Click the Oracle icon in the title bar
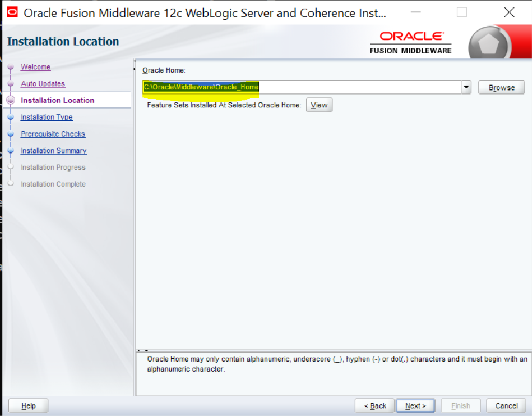The image size is (532, 416). click(x=11, y=12)
